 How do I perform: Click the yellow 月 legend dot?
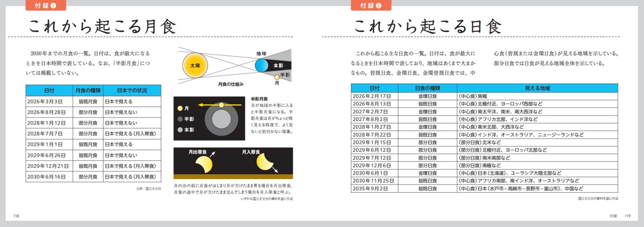pos(180,108)
